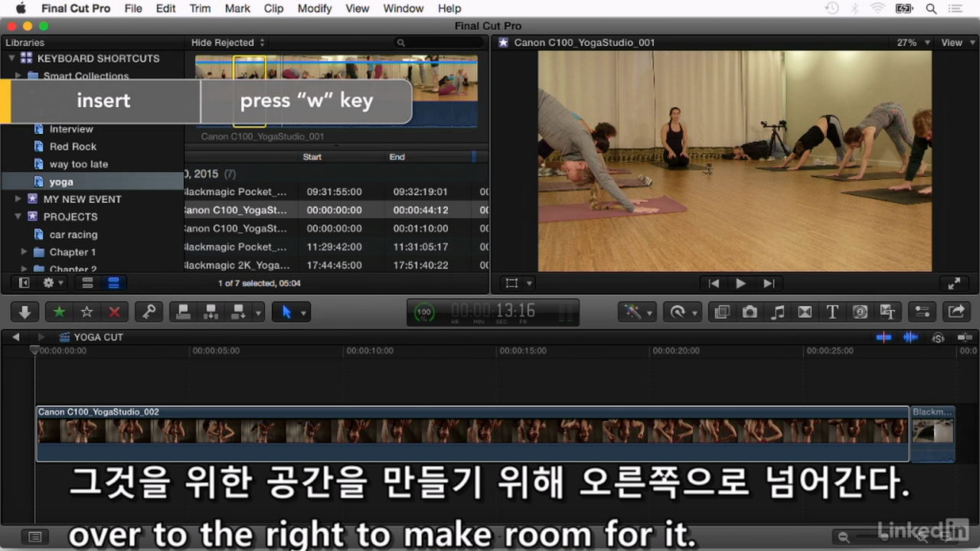This screenshot has height=551, width=980.
Task: Open the Clip menu
Action: pyautogui.click(x=273, y=8)
